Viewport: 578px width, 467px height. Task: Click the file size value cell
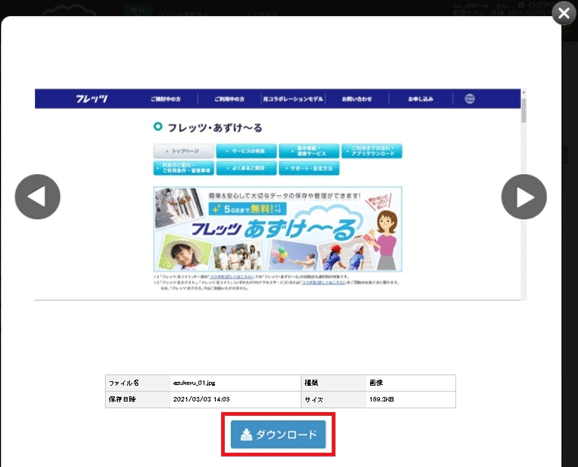pos(411,399)
